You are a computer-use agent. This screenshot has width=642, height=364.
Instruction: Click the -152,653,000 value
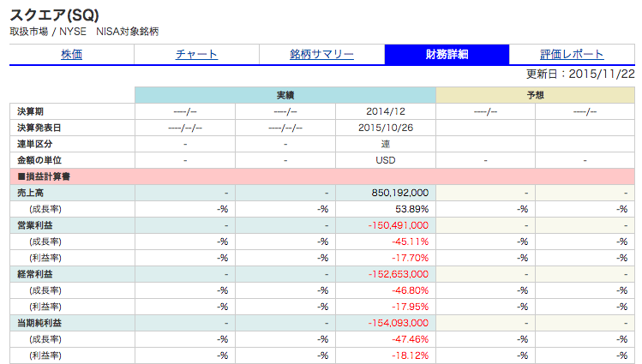point(399,274)
